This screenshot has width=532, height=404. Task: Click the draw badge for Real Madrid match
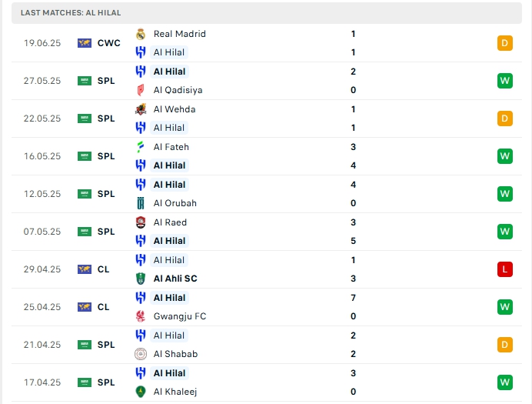coord(505,43)
